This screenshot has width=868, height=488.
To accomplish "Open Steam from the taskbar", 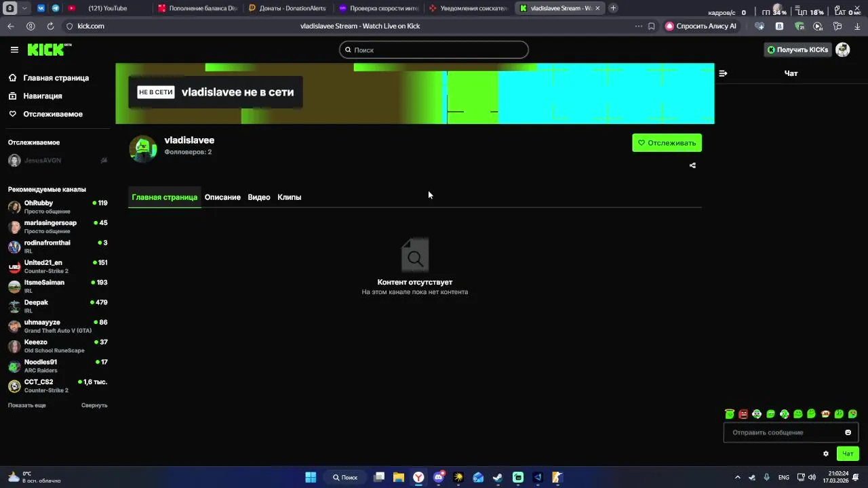I will pyautogui.click(x=498, y=477).
